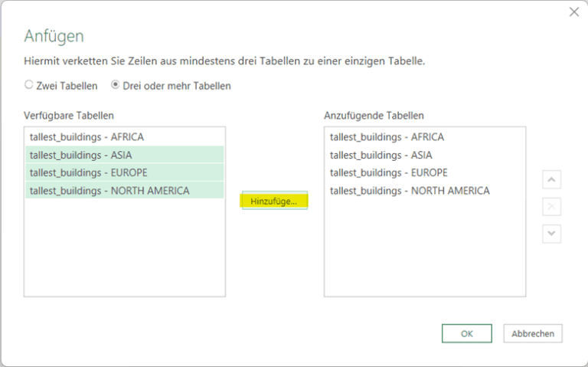The height and width of the screenshot is (367, 588).
Task: Select ASIA in Verfügbare Tabellen list
Action: coord(80,155)
